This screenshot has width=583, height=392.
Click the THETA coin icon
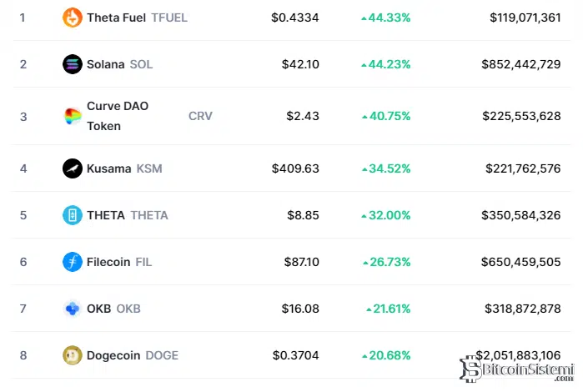(73, 215)
